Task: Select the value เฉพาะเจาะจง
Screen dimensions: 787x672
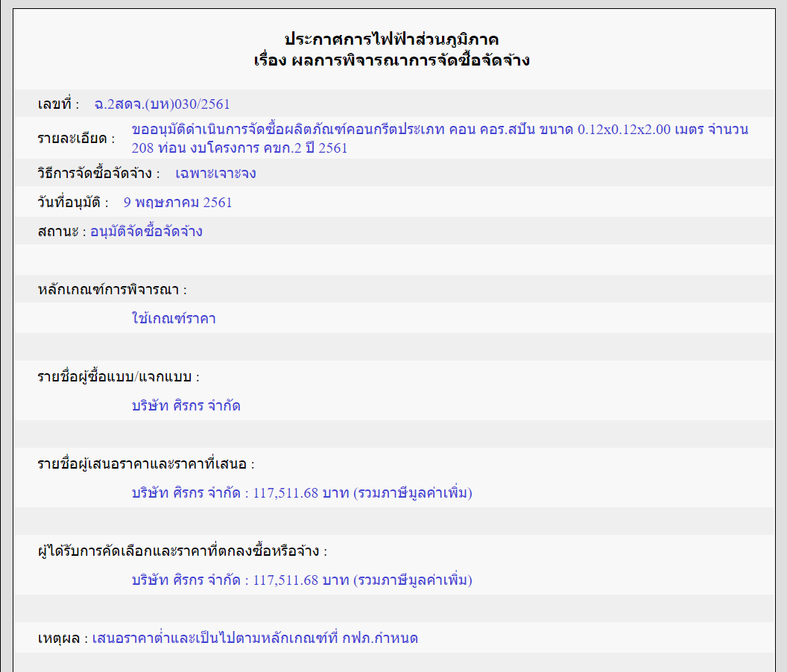Action: click(216, 174)
